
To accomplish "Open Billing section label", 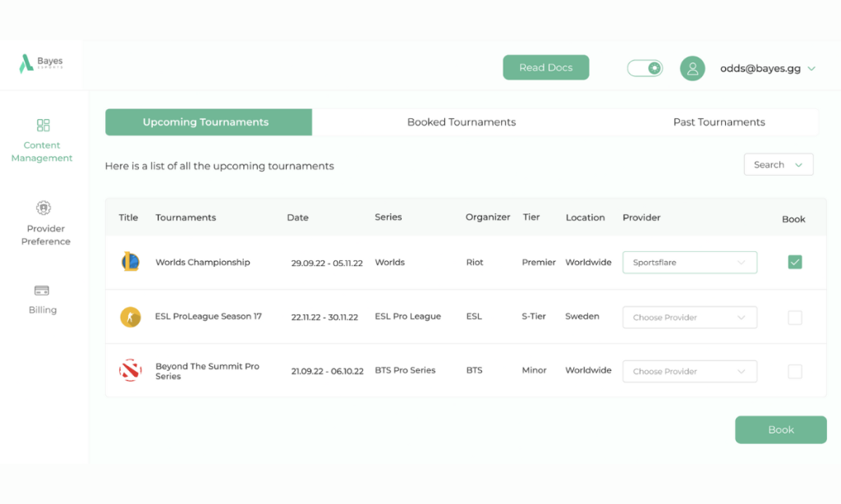I will coord(43,310).
